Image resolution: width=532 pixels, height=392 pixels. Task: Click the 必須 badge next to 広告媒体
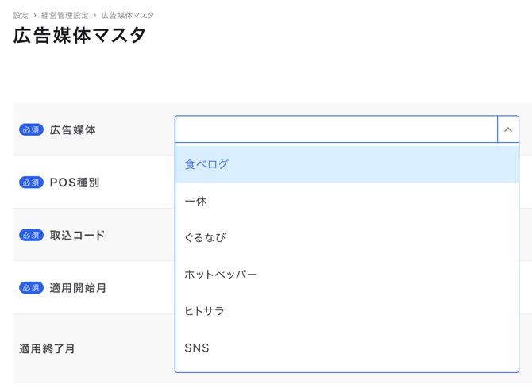click(x=31, y=129)
